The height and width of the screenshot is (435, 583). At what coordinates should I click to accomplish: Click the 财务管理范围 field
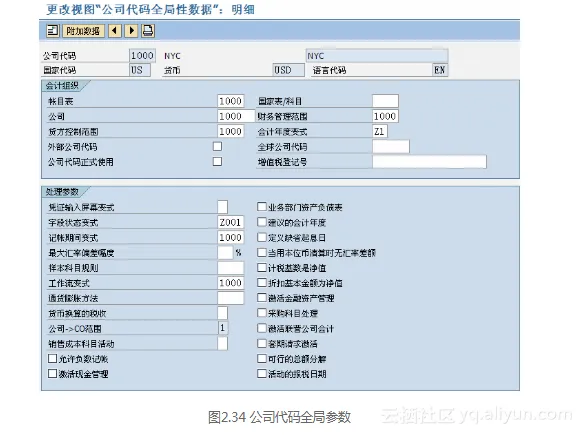(385, 116)
